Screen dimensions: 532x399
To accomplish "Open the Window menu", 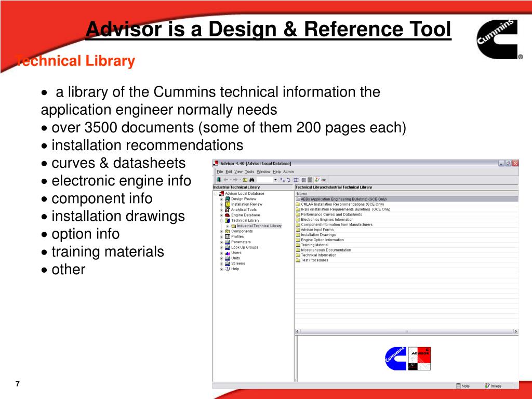I will point(263,171).
